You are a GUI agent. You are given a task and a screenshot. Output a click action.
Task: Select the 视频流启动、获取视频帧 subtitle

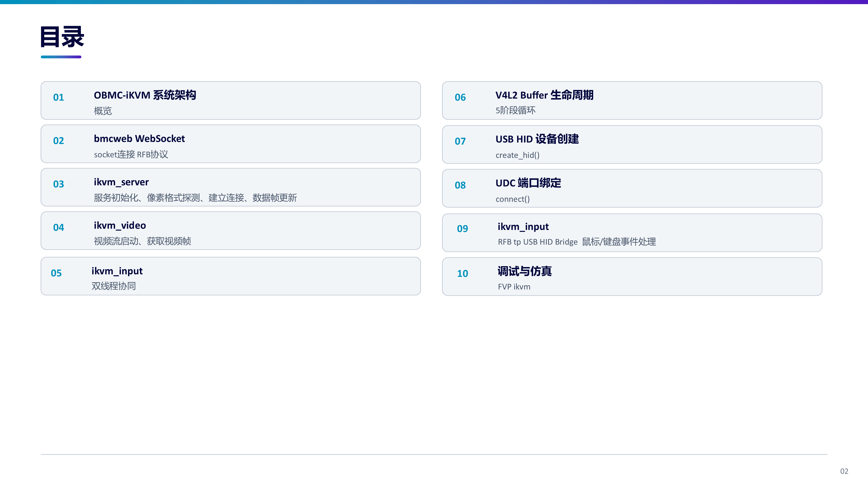click(x=142, y=241)
